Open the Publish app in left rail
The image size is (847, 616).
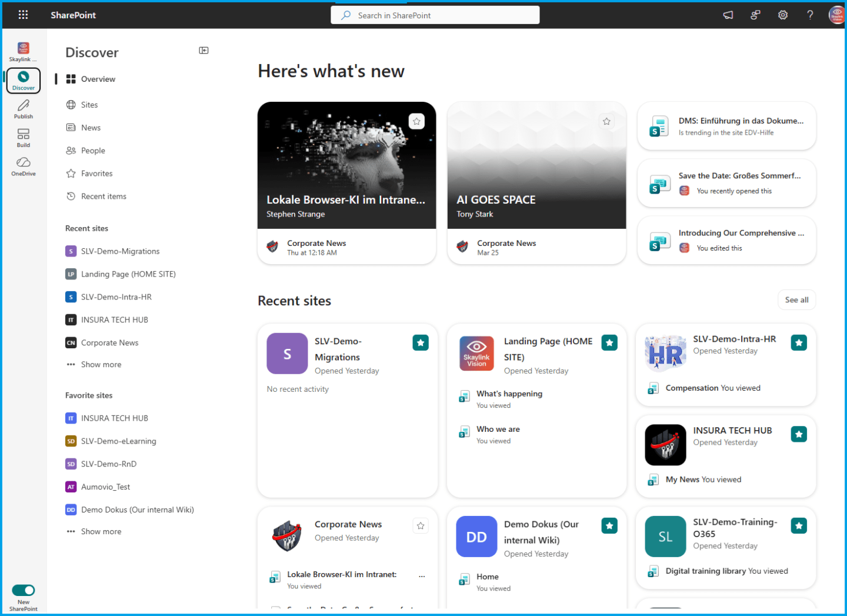(x=24, y=109)
